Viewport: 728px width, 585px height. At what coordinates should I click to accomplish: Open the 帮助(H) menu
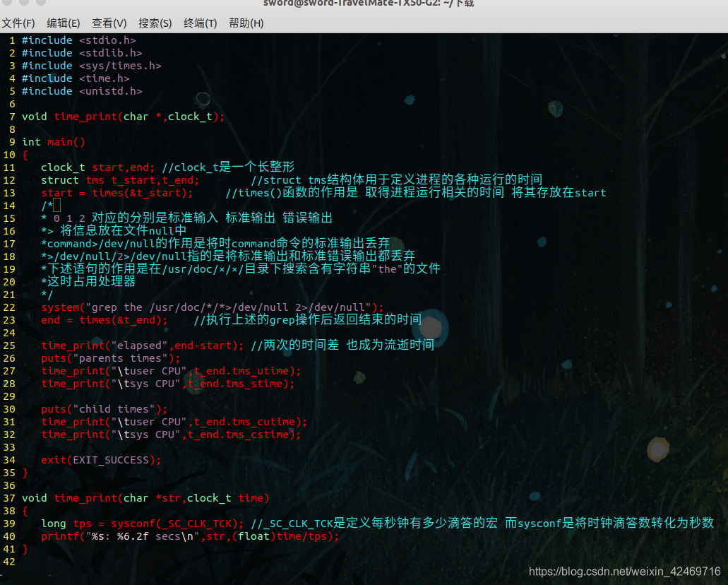pyautogui.click(x=246, y=23)
